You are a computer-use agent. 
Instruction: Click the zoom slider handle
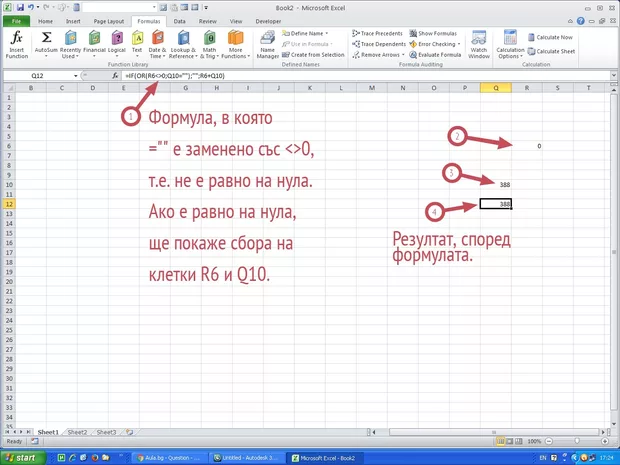577,441
